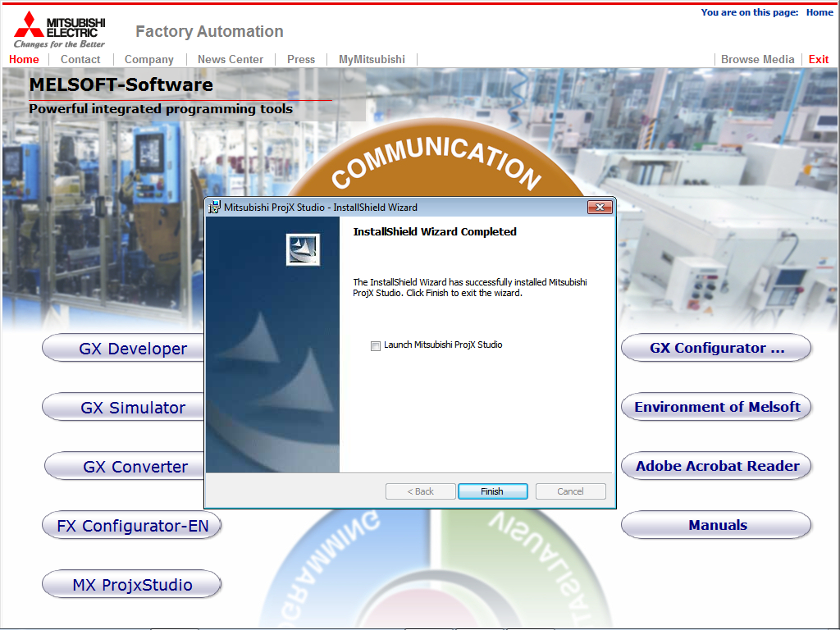Click the Home link at top right
The width and height of the screenshot is (840, 630).
tap(819, 11)
